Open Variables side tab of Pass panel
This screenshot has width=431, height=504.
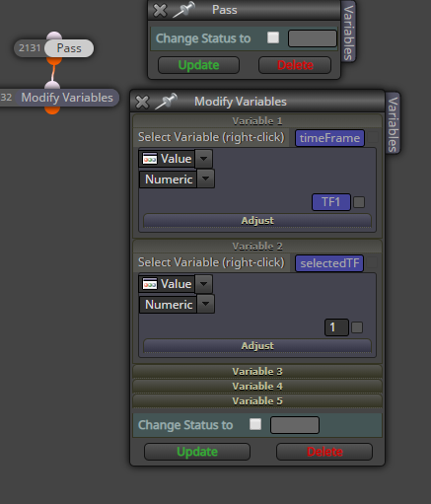(x=348, y=33)
